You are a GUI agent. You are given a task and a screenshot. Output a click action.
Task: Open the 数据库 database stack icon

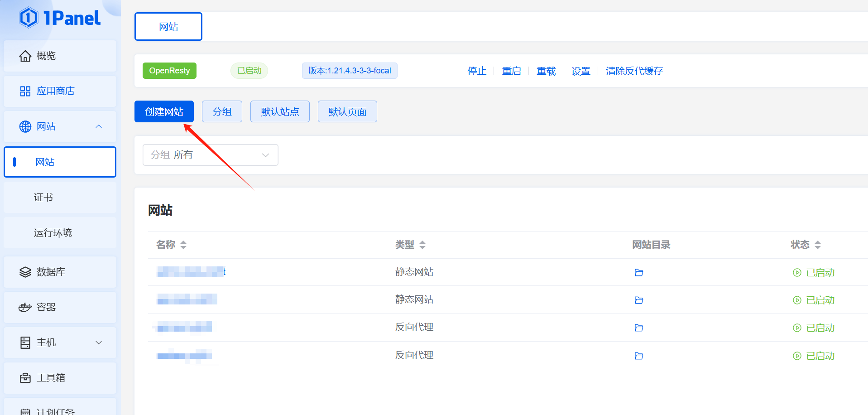pos(25,272)
